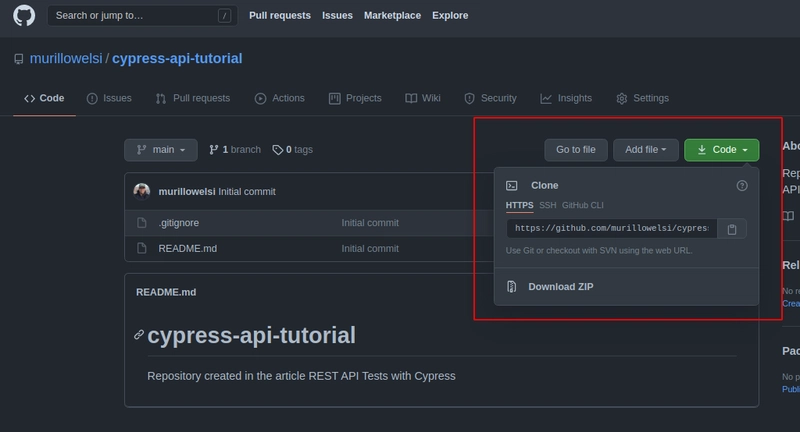
Task: Click the terminal icon beside Clone
Action: pos(511,186)
